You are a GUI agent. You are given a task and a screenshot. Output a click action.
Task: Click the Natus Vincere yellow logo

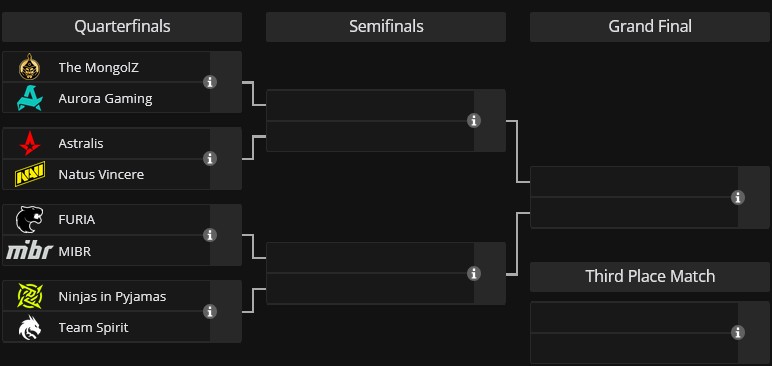30,174
